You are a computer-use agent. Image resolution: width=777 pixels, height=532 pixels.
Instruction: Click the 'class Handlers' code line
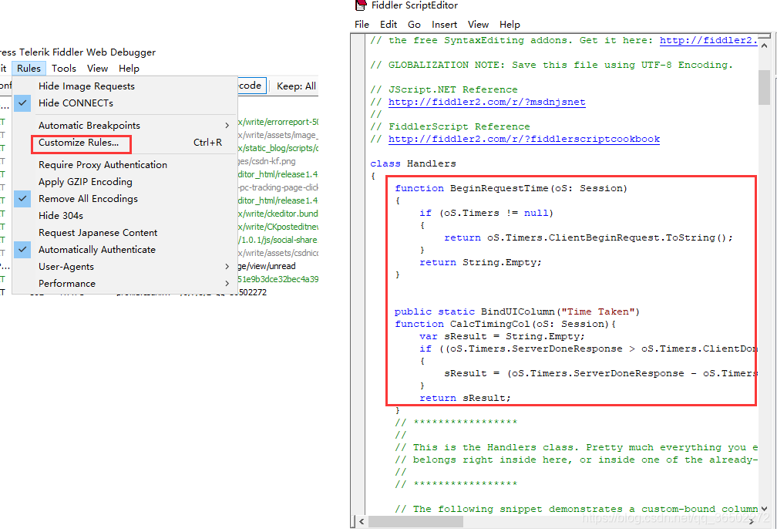click(413, 163)
